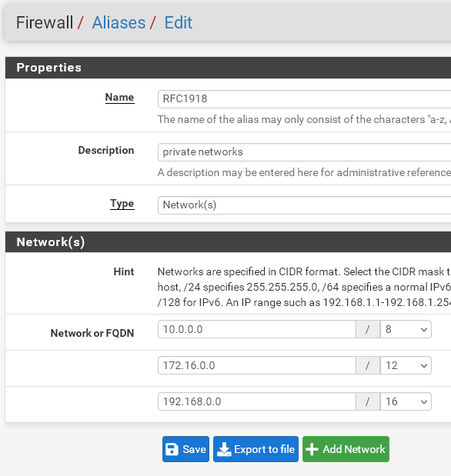Click the Firewall breadcrumb text
This screenshot has height=476, width=451.
coord(45,23)
